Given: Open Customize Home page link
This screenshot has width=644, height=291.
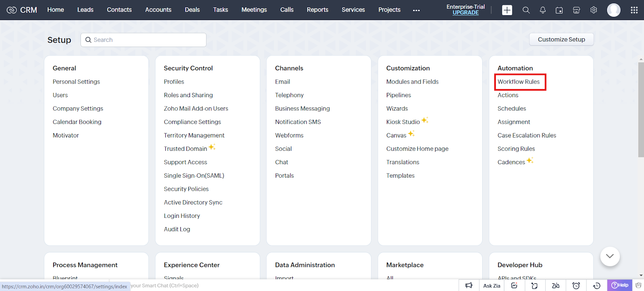Looking at the screenshot, I should [417, 149].
